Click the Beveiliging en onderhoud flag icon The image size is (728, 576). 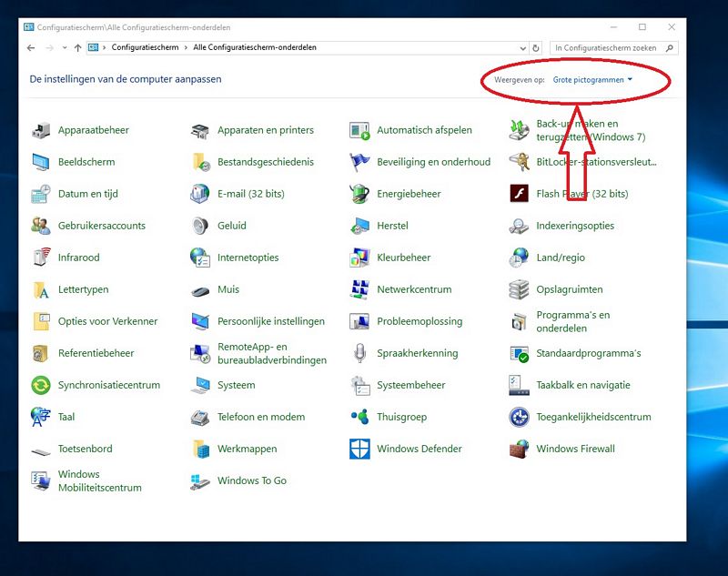coord(359,162)
